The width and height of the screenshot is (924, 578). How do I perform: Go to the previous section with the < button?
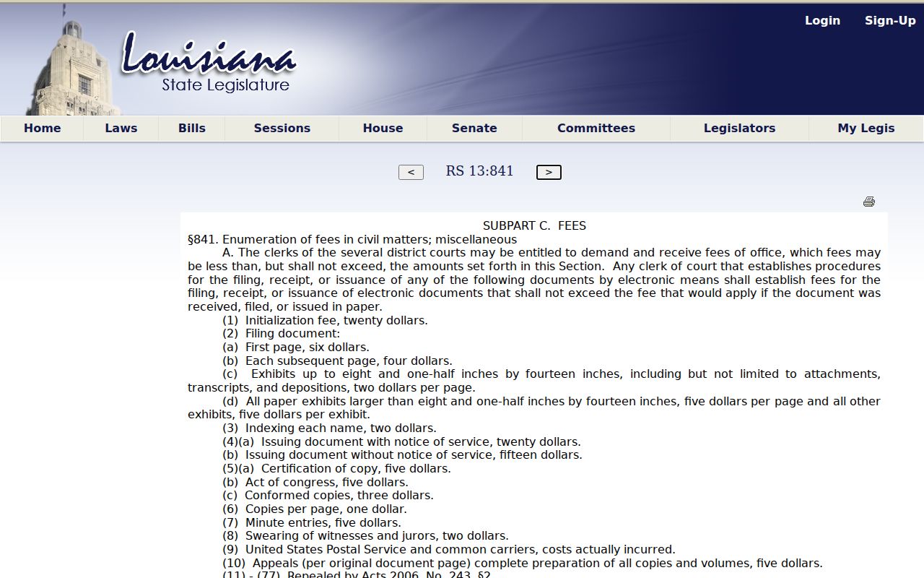(x=411, y=172)
